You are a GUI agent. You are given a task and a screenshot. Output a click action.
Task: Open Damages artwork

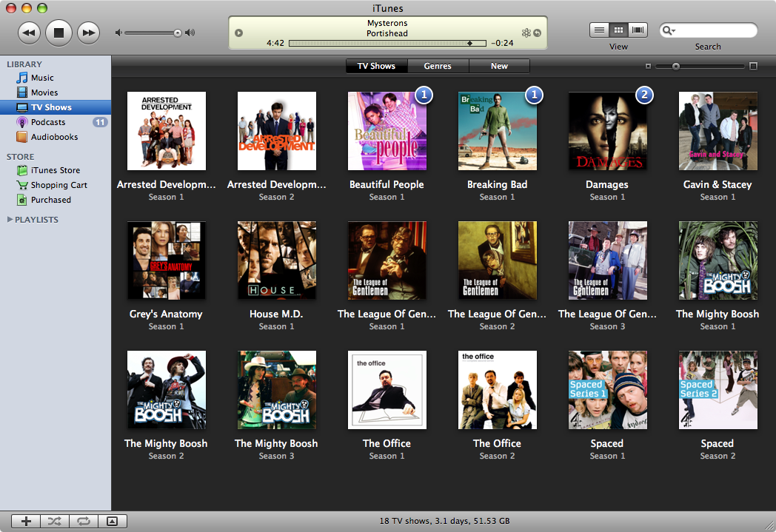(608, 131)
